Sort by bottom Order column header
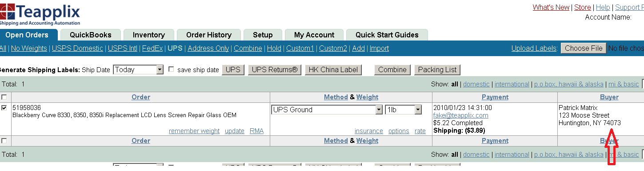 (141, 141)
